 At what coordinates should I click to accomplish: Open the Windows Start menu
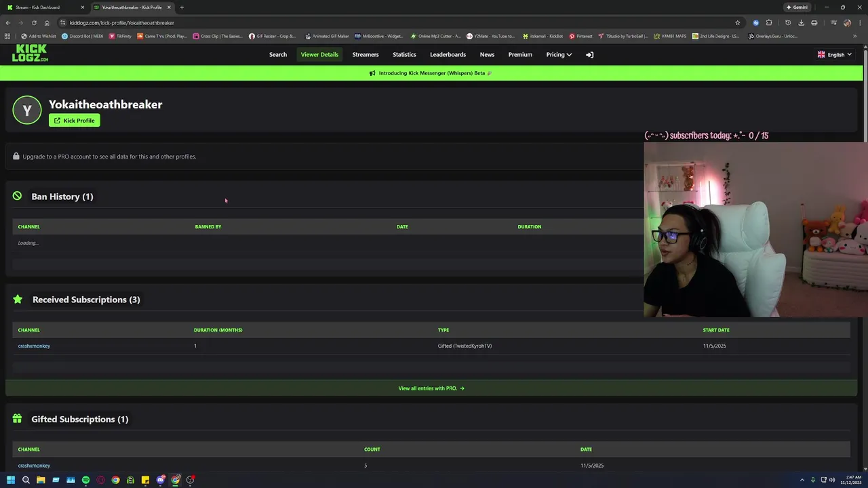(11, 480)
